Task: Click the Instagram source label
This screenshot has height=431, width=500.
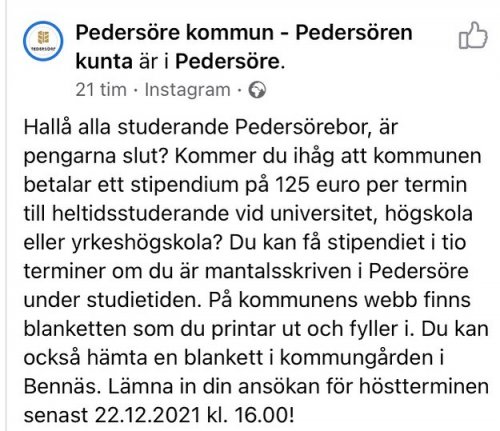Action: coord(187,90)
